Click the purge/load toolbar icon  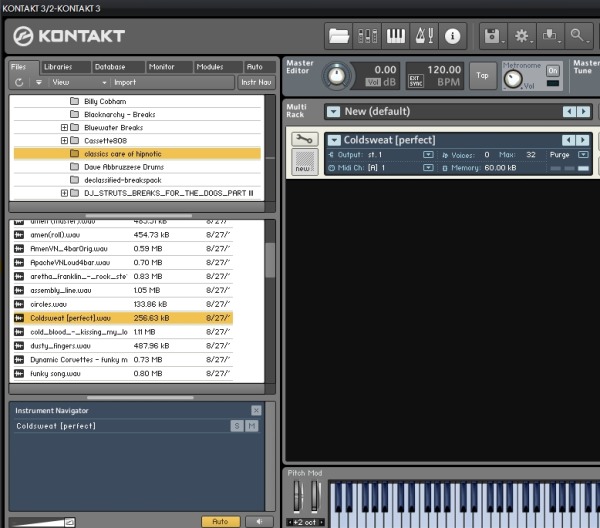(550, 36)
